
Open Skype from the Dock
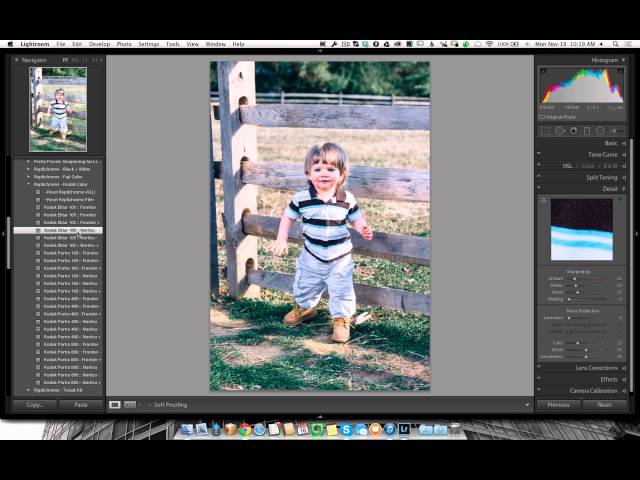pyautogui.click(x=346, y=429)
